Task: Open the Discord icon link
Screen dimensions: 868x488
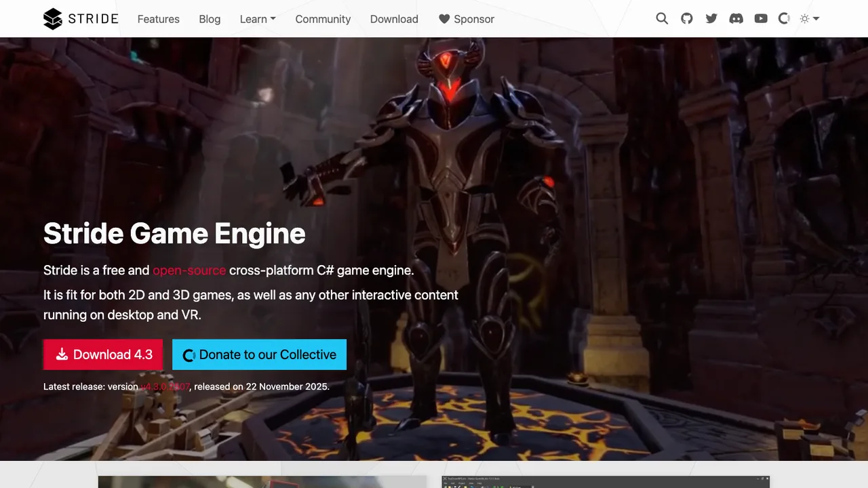Action: coord(736,19)
